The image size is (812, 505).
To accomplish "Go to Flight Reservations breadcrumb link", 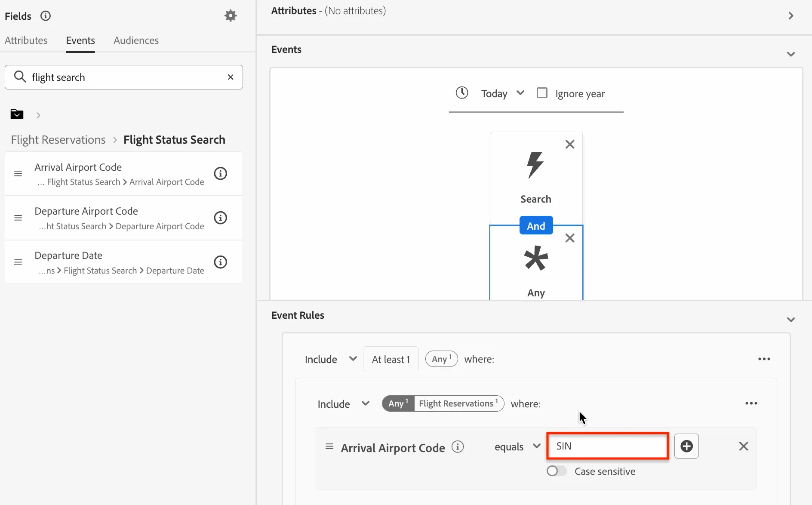I will point(58,140).
